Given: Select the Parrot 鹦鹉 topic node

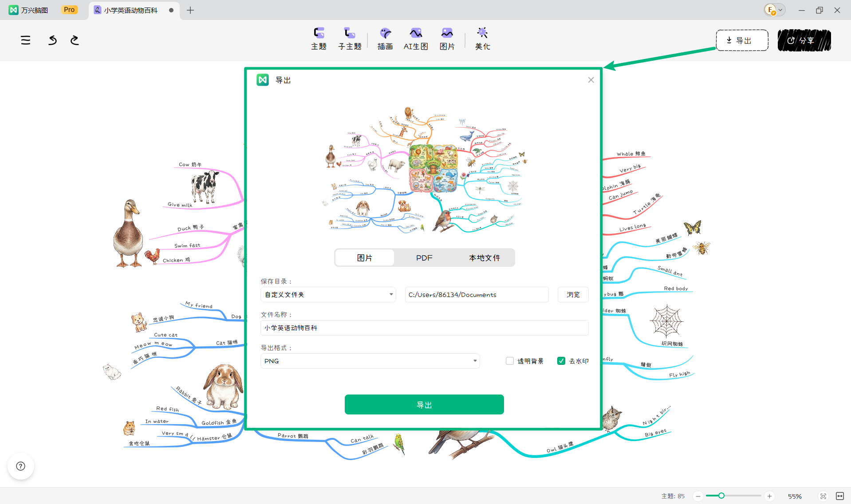Looking at the screenshot, I should tap(293, 436).
